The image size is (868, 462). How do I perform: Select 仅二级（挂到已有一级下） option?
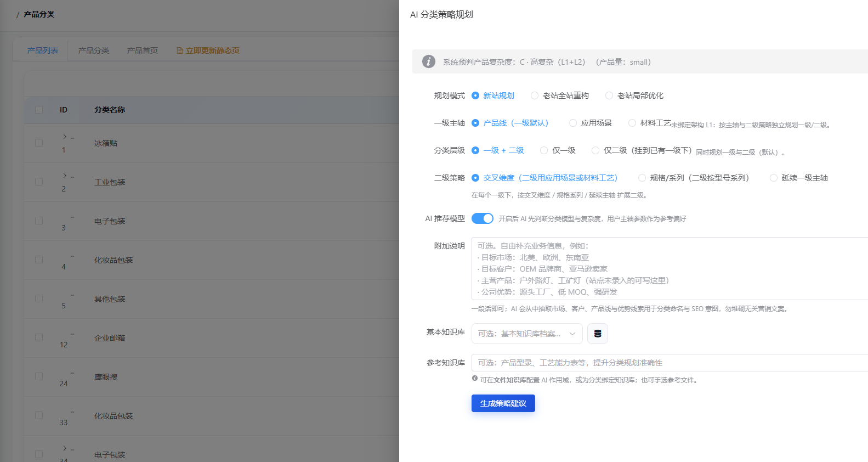tap(642, 150)
